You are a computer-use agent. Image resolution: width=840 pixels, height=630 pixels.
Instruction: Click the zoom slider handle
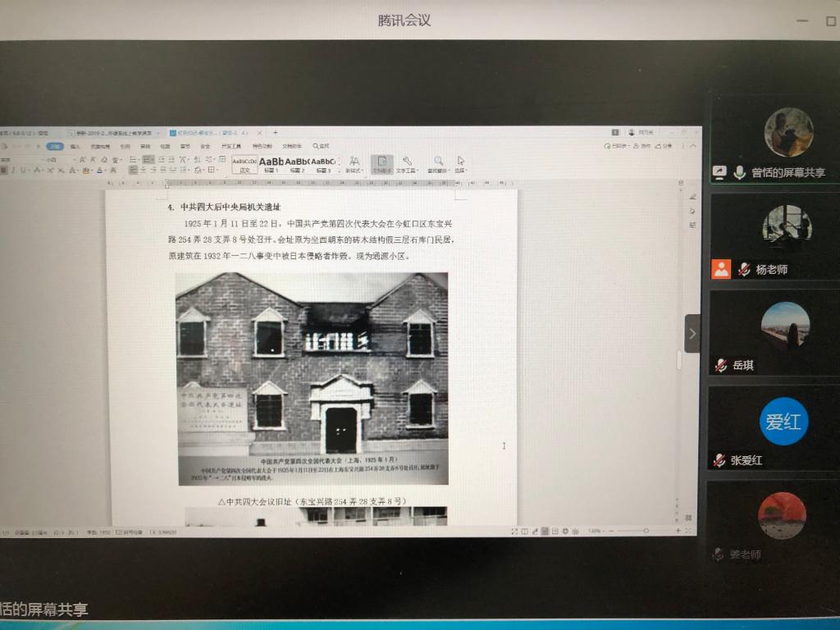[646, 531]
